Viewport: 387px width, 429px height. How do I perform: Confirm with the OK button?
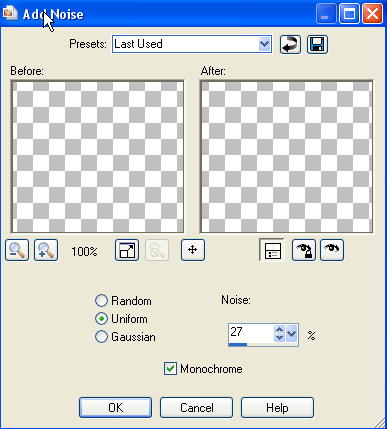coord(115,407)
